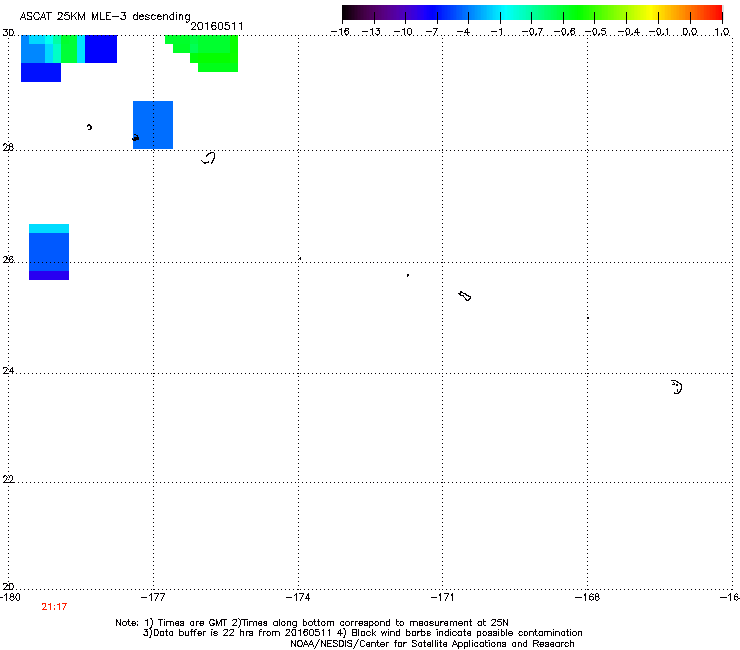Click the blue data square above 28N

(153, 125)
